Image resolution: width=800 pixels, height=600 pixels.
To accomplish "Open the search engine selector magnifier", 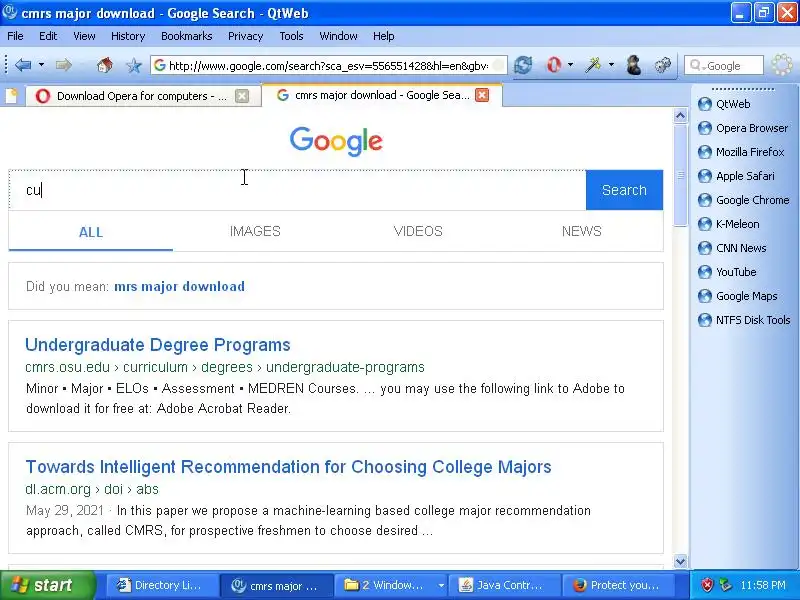I will pos(696,66).
